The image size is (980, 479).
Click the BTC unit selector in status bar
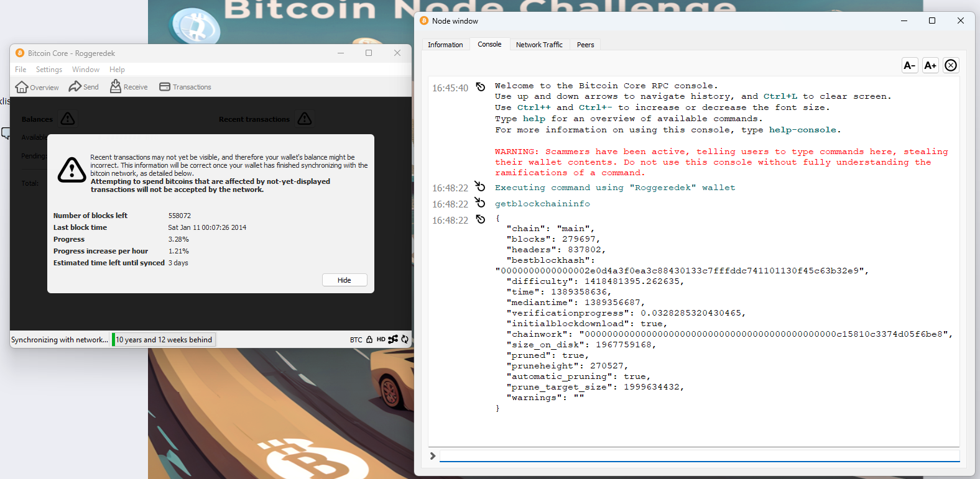356,340
